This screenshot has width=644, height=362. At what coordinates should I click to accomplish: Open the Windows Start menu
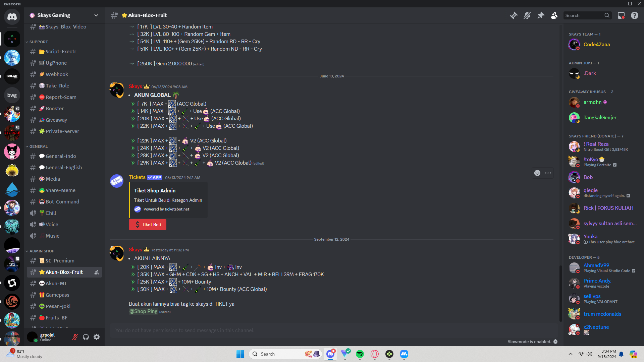(x=240, y=354)
